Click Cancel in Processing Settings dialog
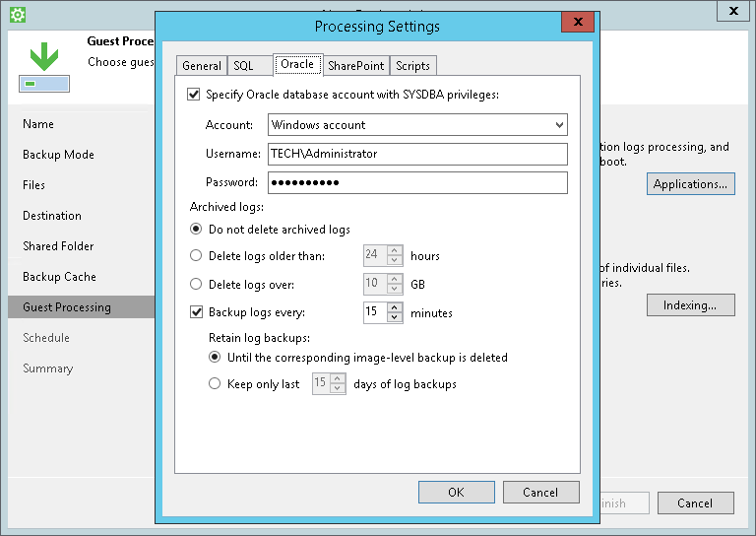Screen dimensions: 756x536 click(x=540, y=492)
